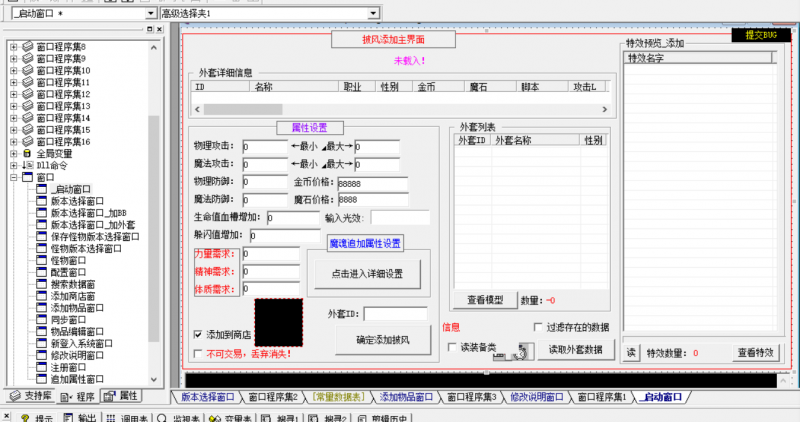Enable the 不可交易，丢弃消失 checkbox

[x=198, y=353]
